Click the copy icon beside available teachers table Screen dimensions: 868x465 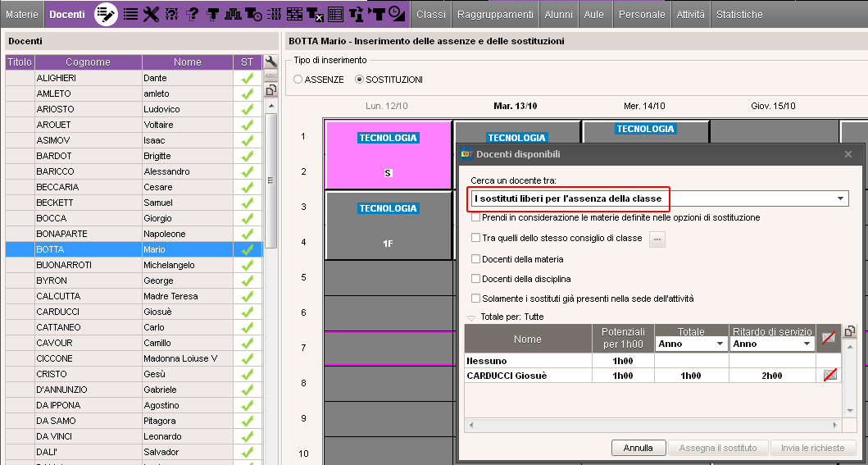pyautogui.click(x=849, y=331)
